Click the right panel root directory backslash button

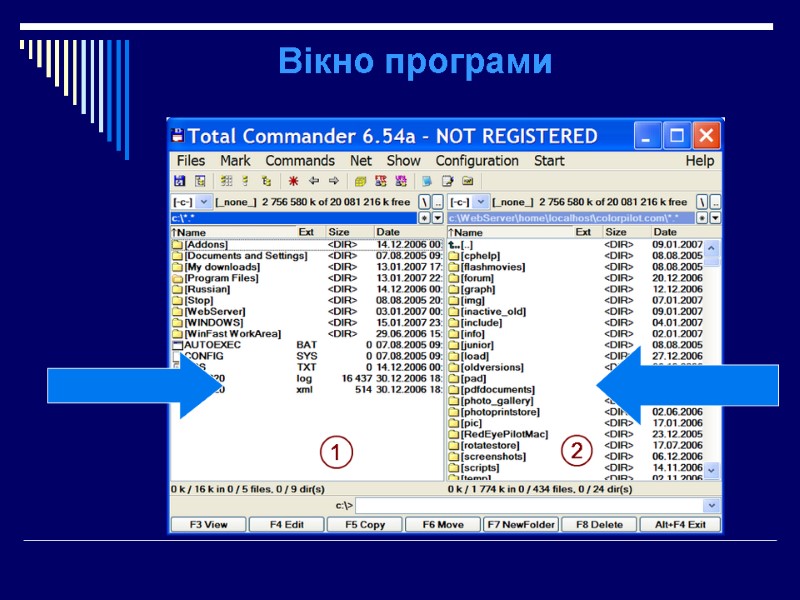point(703,202)
